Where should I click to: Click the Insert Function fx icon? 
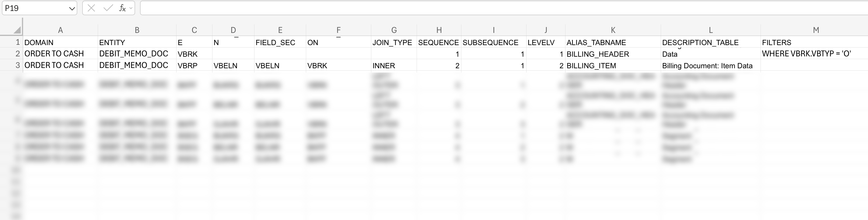coord(122,8)
